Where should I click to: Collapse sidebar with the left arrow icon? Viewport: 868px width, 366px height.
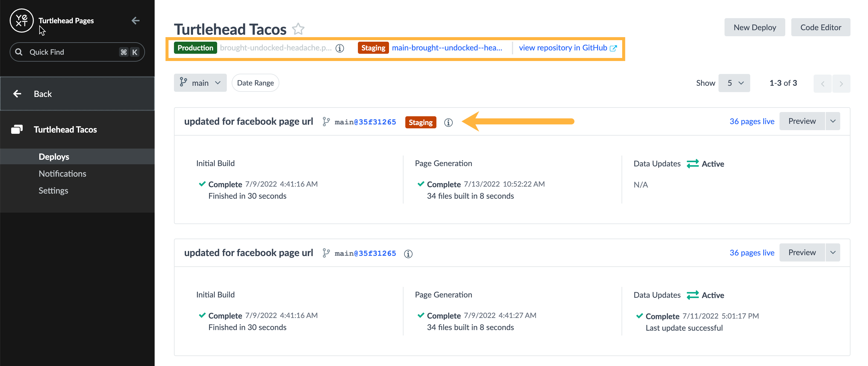136,21
